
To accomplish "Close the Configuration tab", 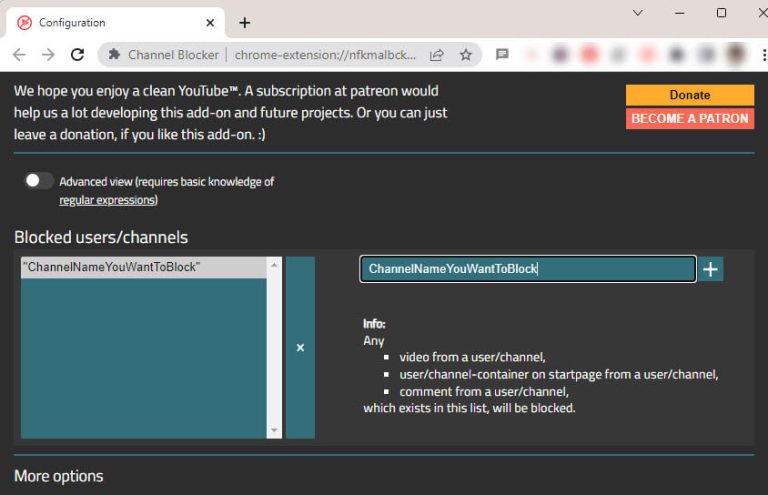I will click(x=208, y=22).
